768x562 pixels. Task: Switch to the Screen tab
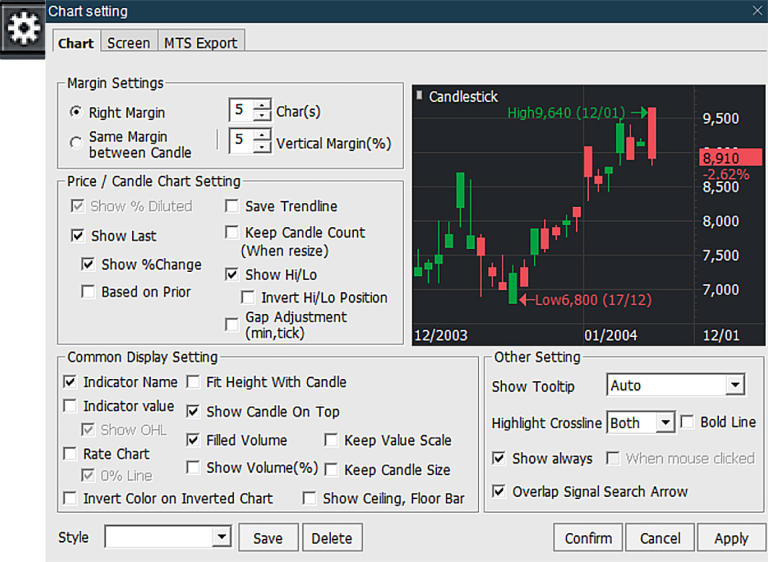click(x=128, y=43)
